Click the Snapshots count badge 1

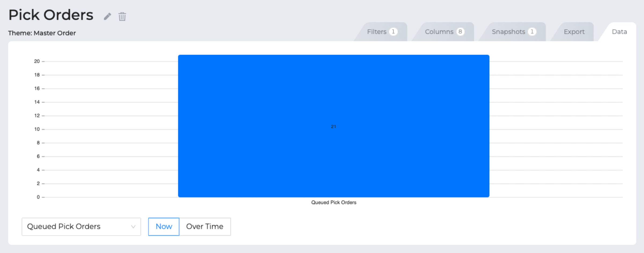coord(532,32)
